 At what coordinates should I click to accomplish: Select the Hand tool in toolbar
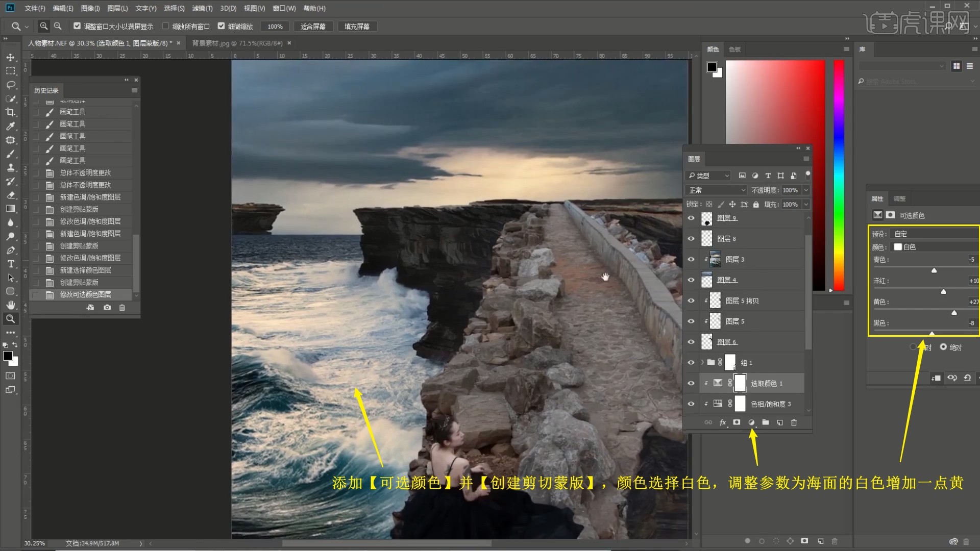10,305
